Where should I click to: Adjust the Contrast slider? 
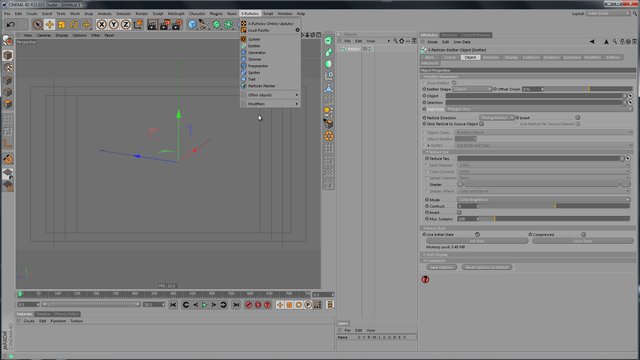(x=555, y=206)
